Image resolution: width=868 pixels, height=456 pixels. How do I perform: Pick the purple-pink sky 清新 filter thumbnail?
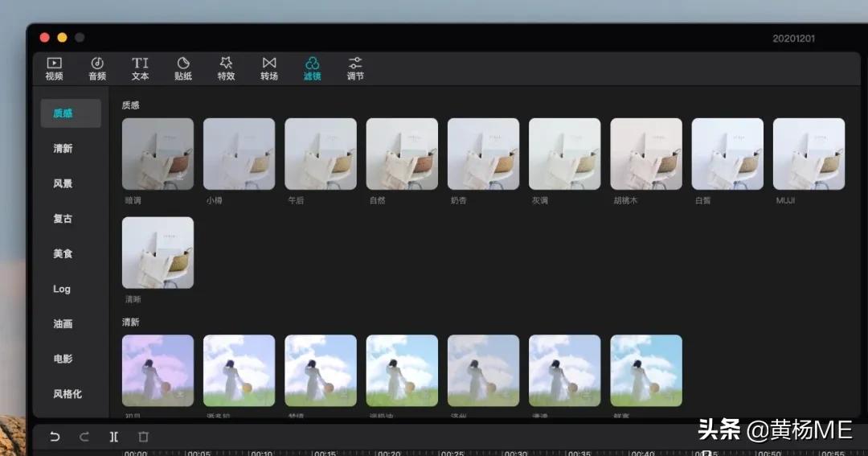click(x=158, y=371)
